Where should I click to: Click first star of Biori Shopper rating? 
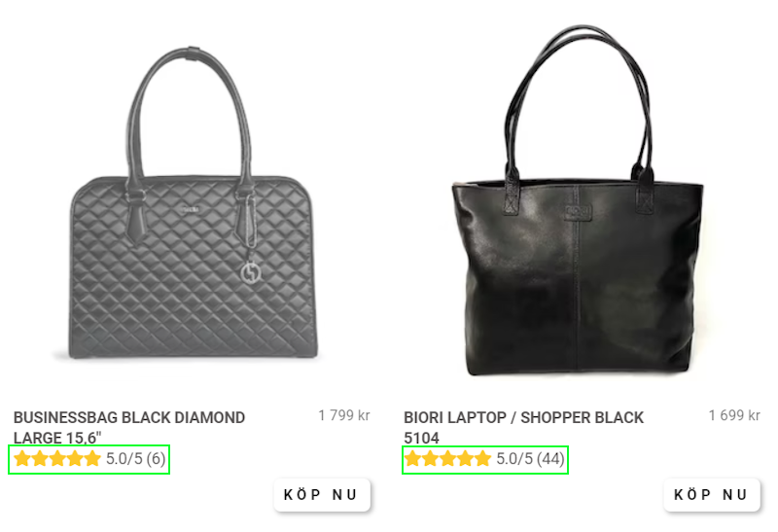click(412, 458)
